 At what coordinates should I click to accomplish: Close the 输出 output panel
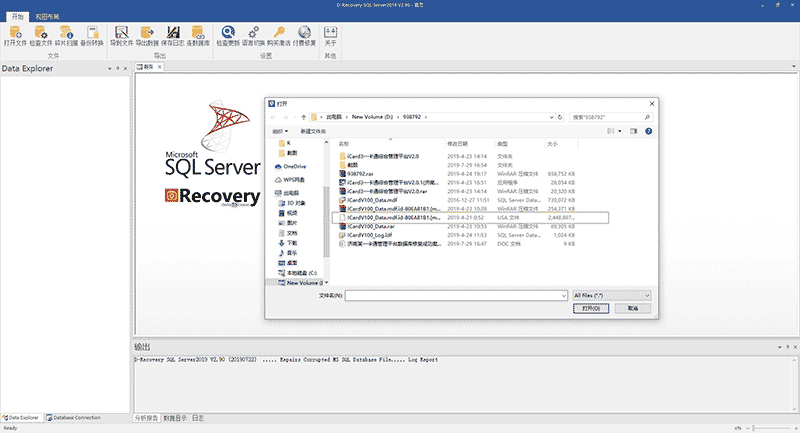click(x=795, y=347)
